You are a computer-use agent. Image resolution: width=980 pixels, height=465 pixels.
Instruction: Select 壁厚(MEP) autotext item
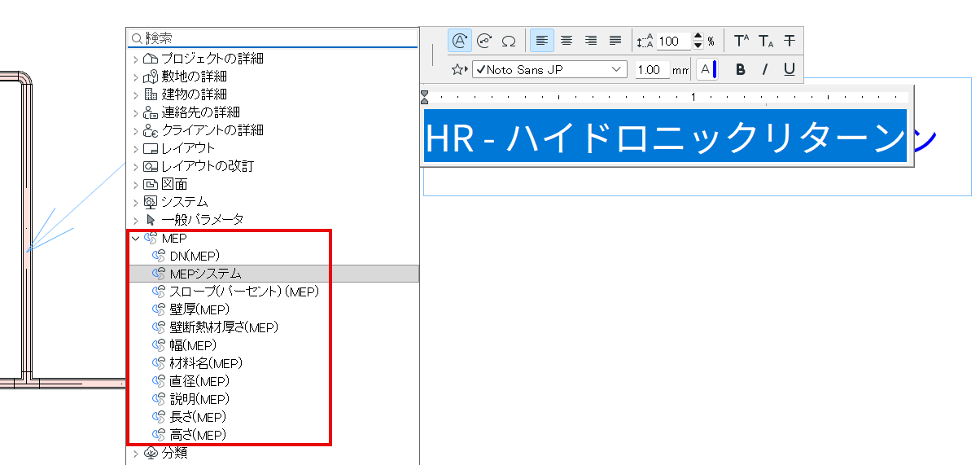point(199,309)
